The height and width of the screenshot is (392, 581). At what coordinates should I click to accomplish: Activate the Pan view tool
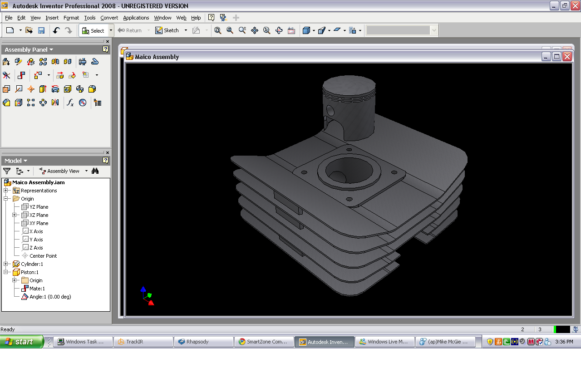tap(255, 30)
